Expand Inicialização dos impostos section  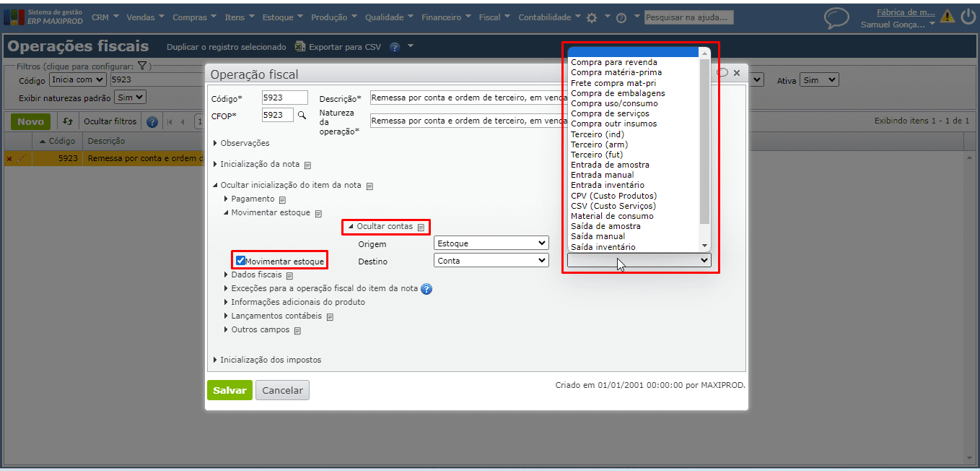tap(267, 360)
